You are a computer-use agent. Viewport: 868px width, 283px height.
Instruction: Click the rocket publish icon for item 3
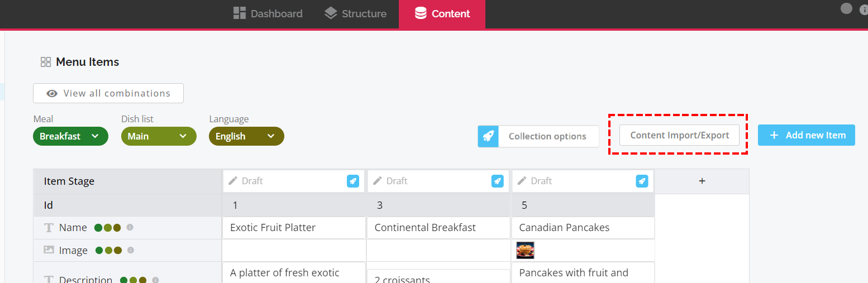497,181
